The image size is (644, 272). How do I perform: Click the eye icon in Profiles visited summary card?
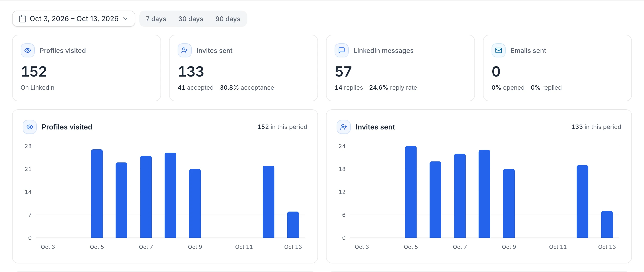(x=28, y=50)
